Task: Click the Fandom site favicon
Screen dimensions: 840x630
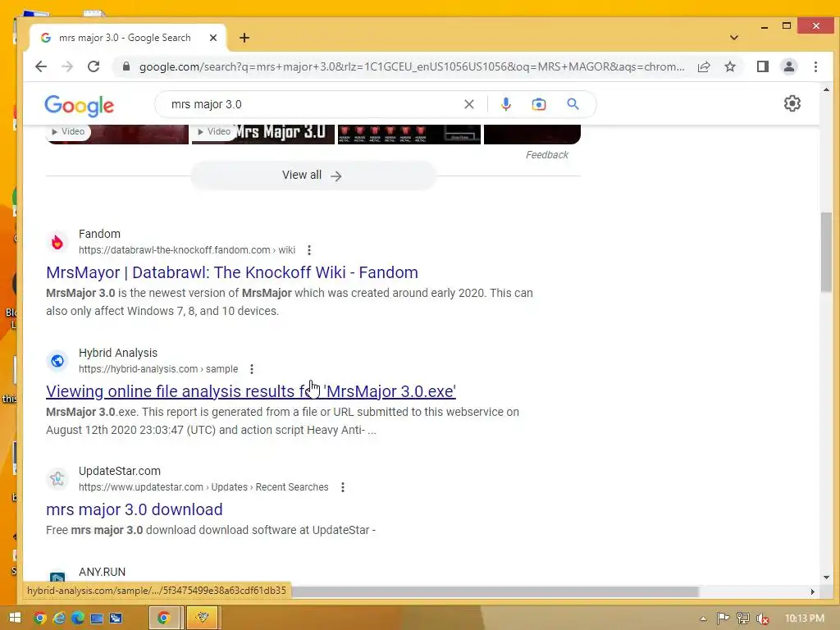Action: click(x=57, y=242)
